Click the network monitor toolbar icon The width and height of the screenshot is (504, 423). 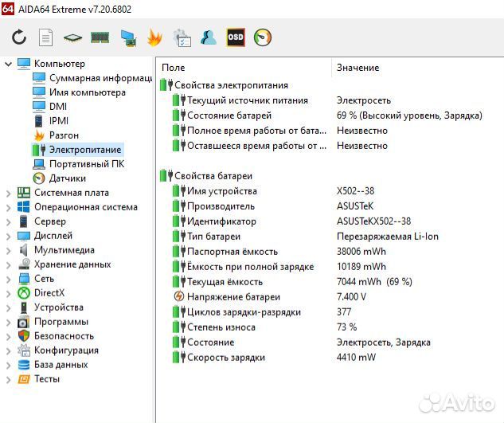point(128,38)
